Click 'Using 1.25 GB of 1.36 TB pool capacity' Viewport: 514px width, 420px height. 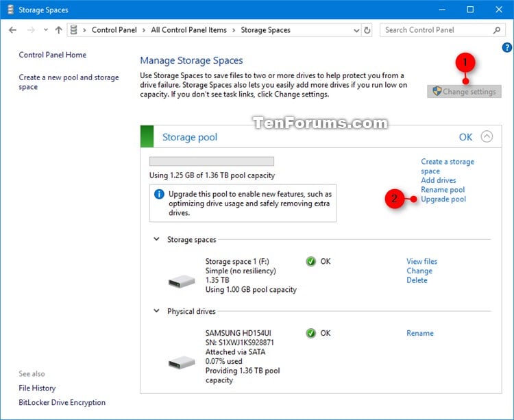point(212,175)
